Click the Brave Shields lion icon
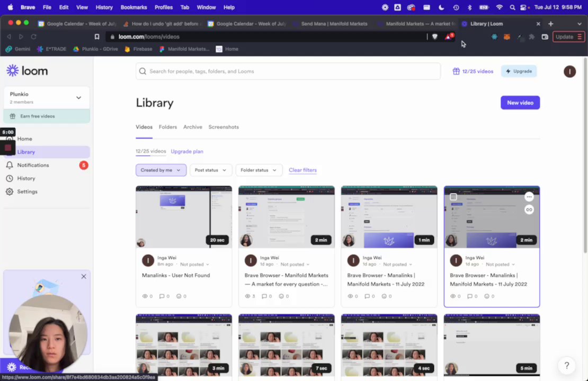Viewport: 588px width, 381px height. coord(434,37)
